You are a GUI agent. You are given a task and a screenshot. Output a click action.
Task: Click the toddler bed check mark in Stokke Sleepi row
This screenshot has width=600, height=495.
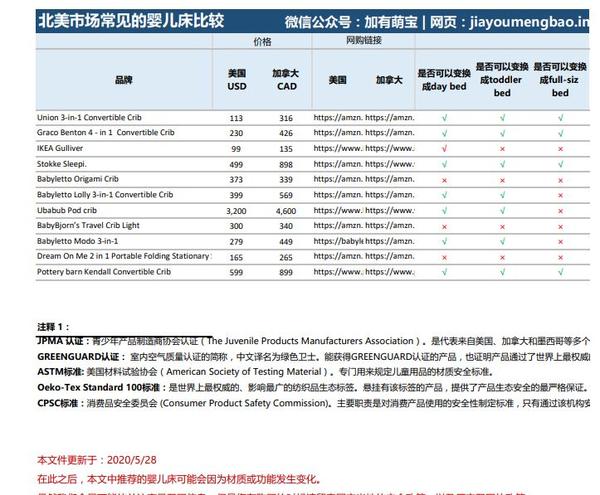(502, 164)
